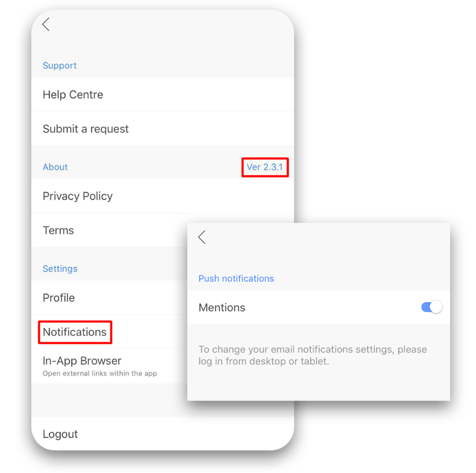Screen dimensions: 476x473
Task: Open the Privacy Policy page
Action: coord(163,196)
